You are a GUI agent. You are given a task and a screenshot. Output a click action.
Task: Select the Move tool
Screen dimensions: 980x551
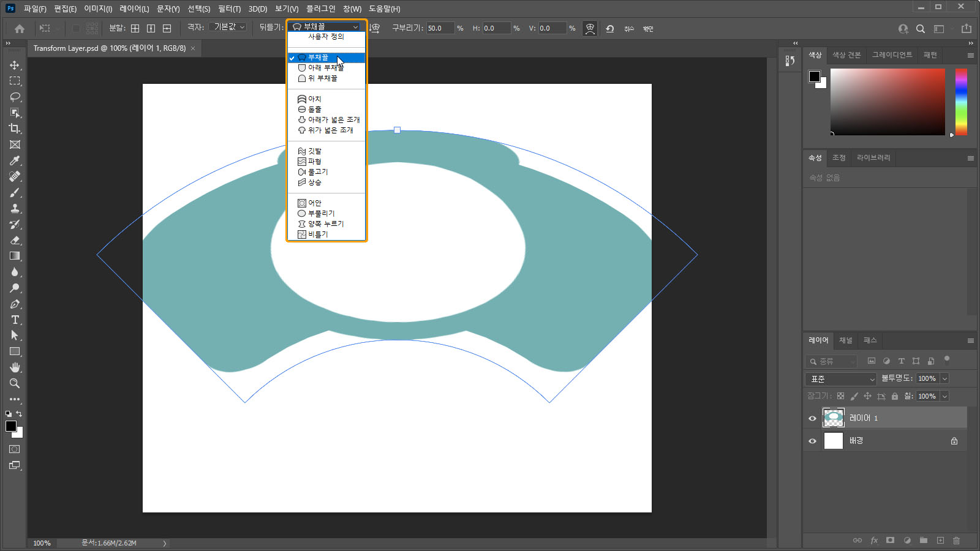15,65
